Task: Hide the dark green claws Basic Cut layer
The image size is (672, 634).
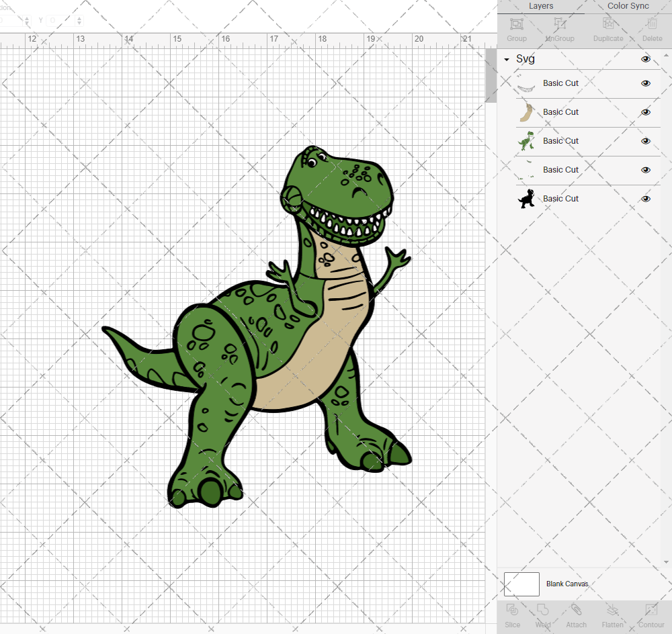Action: (x=645, y=170)
